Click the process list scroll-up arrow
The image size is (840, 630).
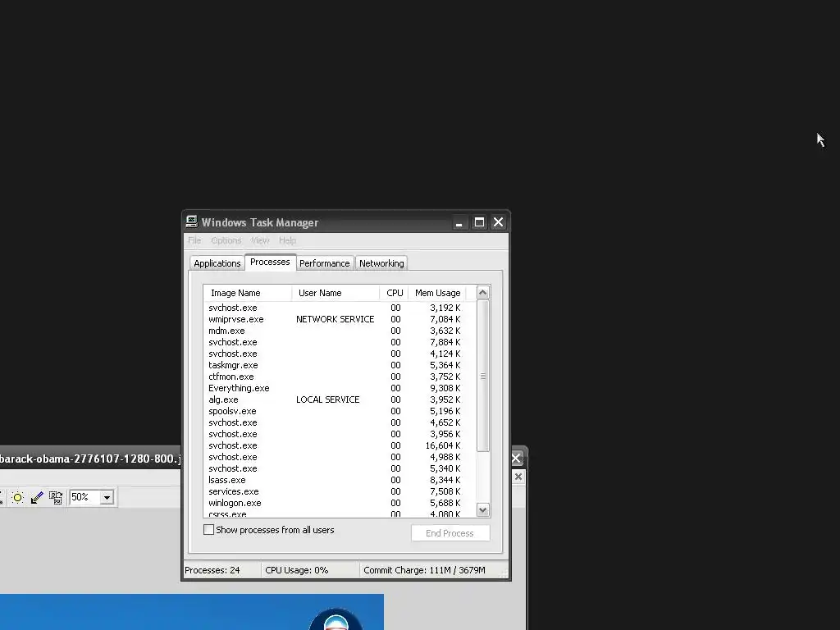point(482,293)
